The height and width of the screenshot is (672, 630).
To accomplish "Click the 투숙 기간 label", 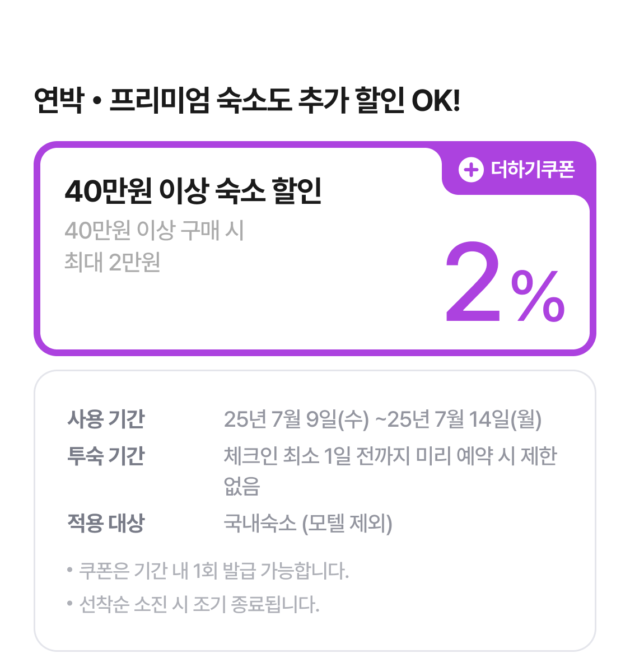I will click(x=106, y=456).
